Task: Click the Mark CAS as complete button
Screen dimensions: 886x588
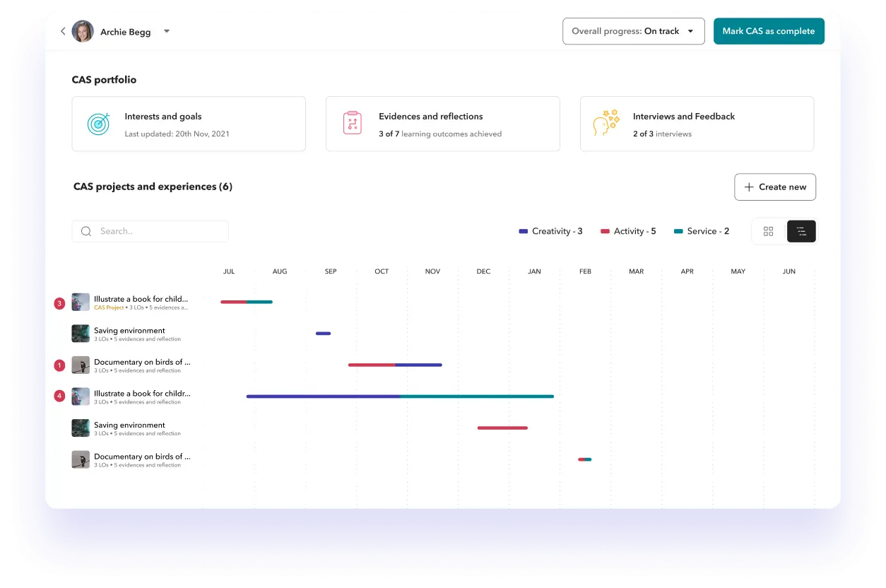Action: click(769, 31)
